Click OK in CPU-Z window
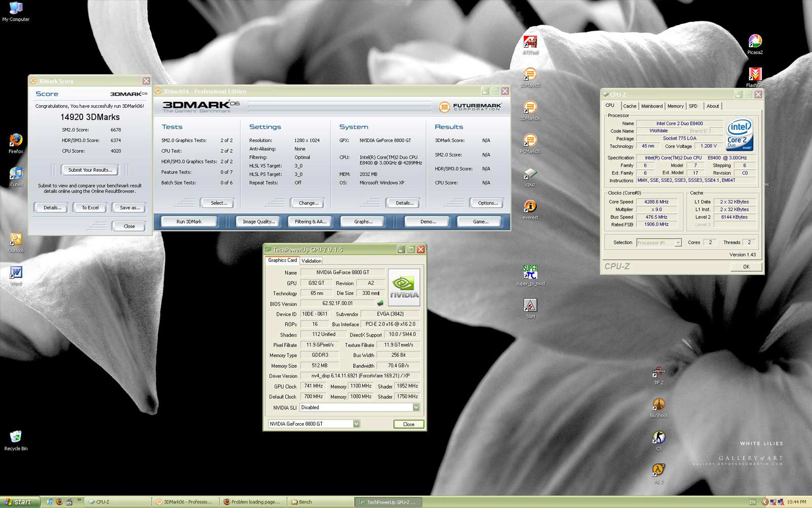 746,267
